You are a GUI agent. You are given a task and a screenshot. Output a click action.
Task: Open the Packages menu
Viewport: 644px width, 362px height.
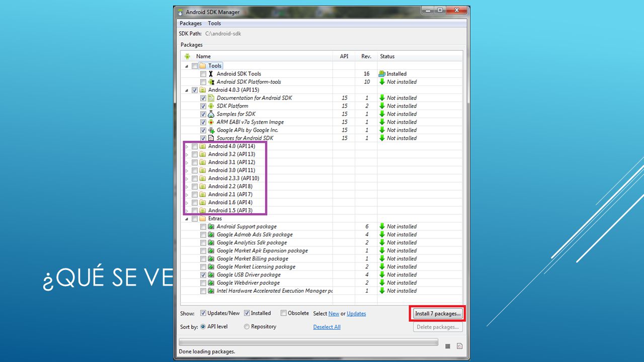(191, 24)
